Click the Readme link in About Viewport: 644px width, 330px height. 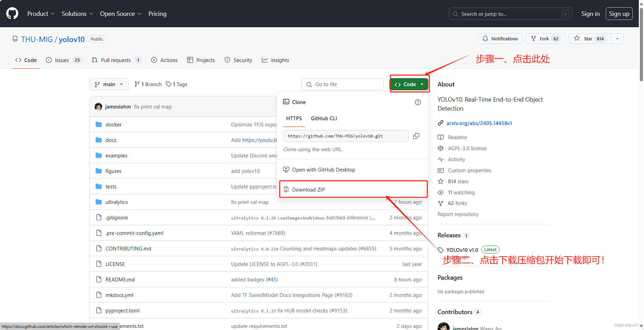pyautogui.click(x=457, y=137)
